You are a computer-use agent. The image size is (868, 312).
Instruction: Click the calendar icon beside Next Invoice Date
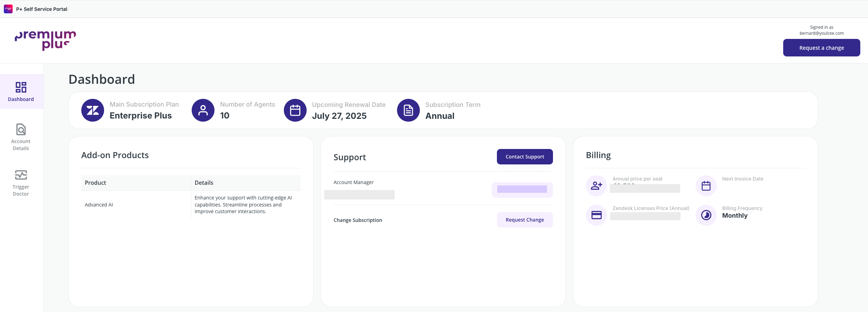pos(706,186)
